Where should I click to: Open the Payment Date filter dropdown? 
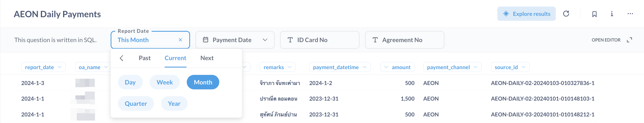[x=235, y=40]
